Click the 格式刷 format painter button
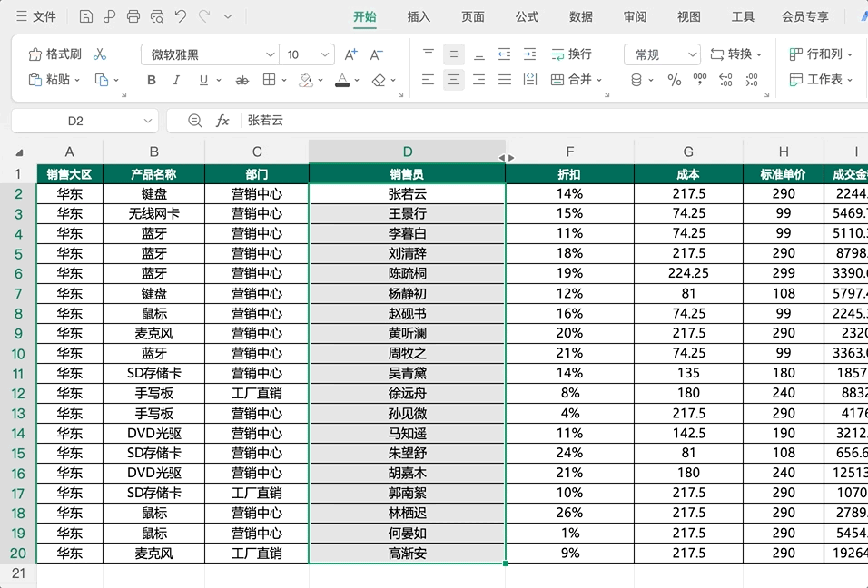 pyautogui.click(x=54, y=54)
